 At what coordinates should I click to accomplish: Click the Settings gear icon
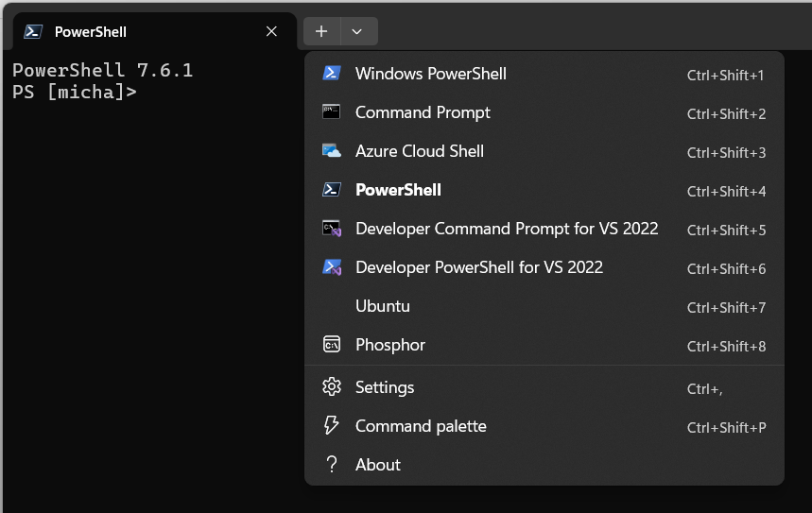tap(332, 386)
